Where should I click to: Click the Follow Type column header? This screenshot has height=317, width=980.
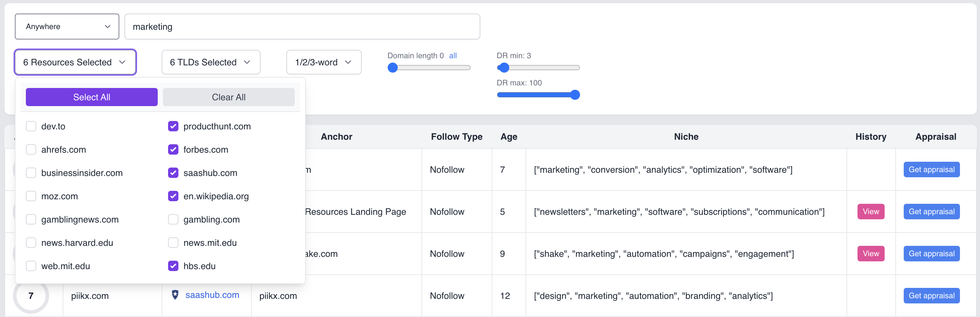click(456, 137)
